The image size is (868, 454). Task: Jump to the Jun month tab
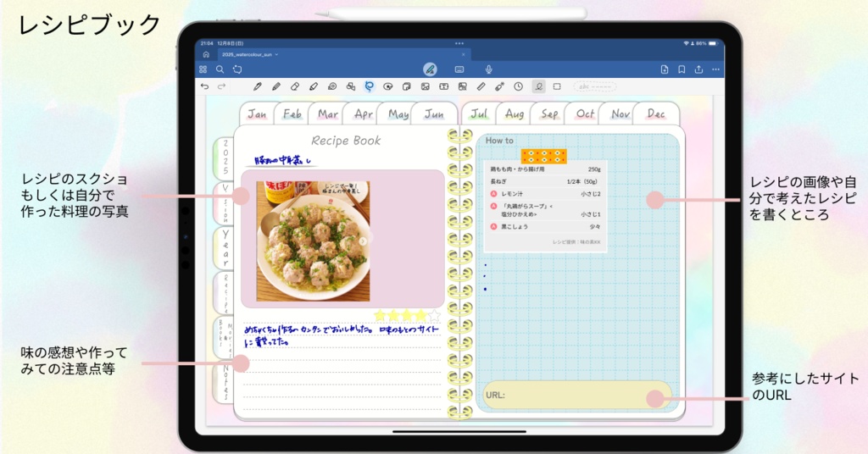click(x=434, y=113)
